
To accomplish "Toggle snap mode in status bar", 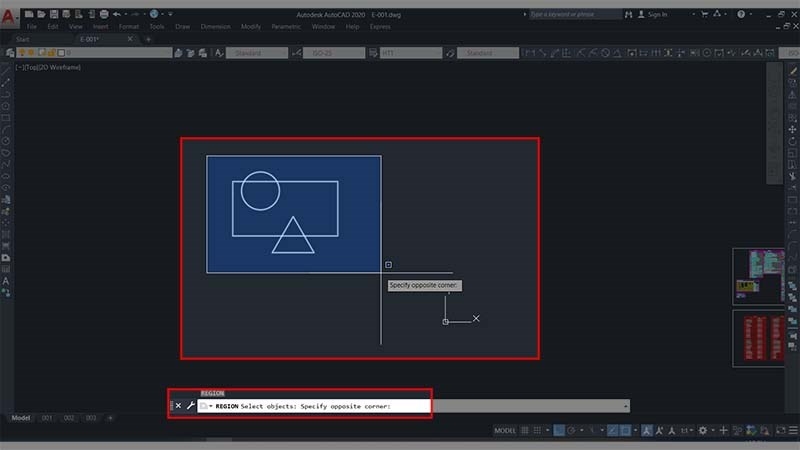I will coord(537,431).
